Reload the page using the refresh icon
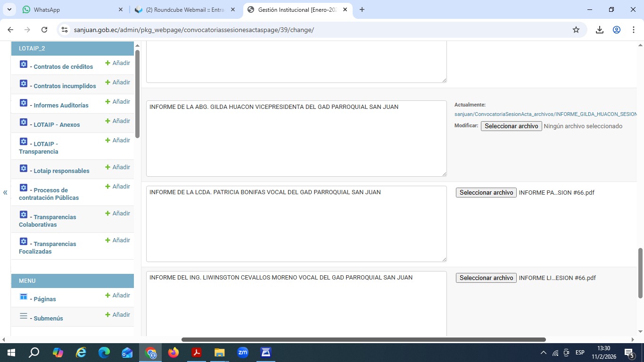 [44, 30]
